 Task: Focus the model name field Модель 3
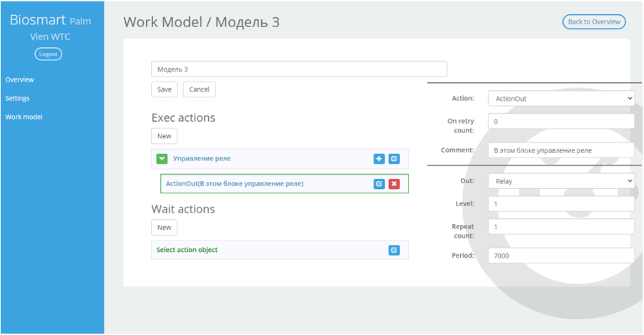tap(299, 69)
